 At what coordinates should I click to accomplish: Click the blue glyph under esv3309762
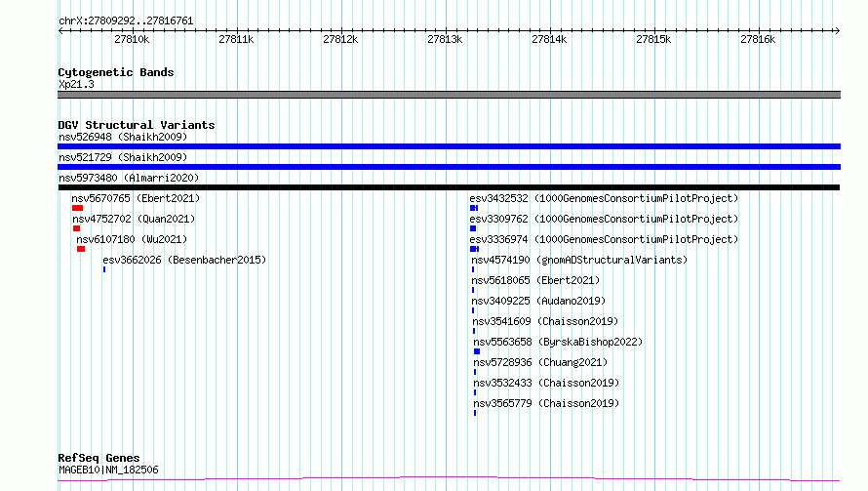click(x=473, y=228)
